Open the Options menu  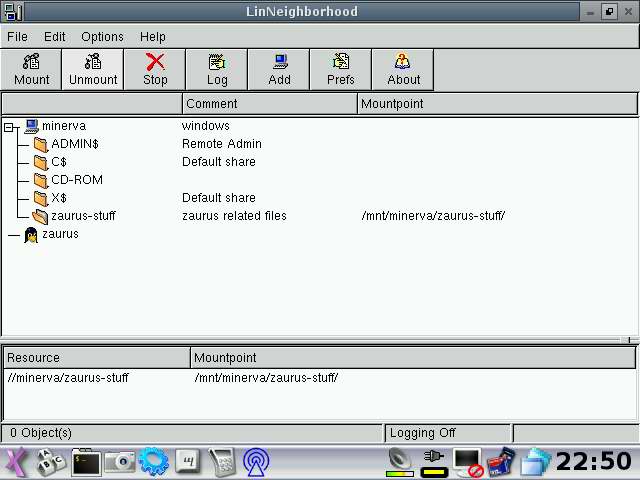(102, 37)
